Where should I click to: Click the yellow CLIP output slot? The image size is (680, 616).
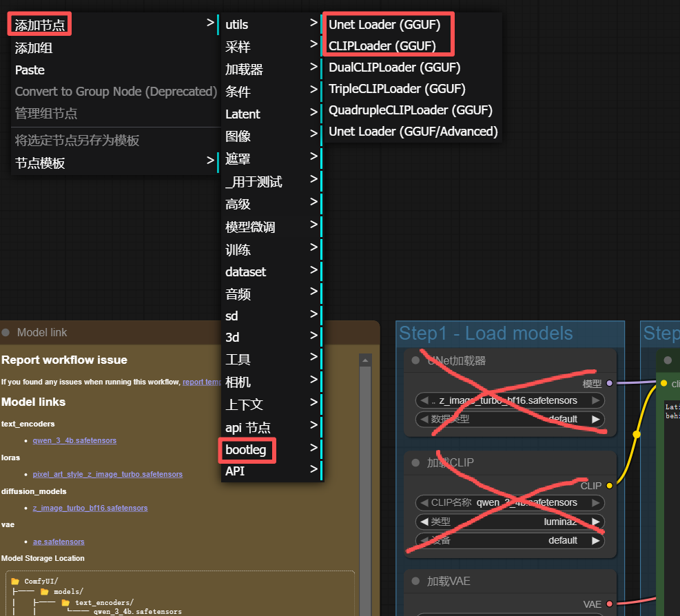coord(609,486)
